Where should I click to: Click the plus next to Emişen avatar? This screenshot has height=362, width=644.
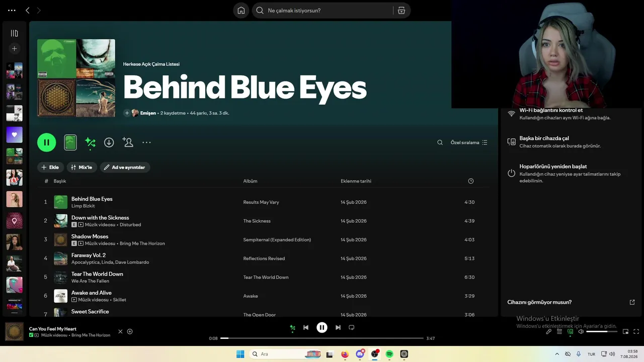tap(127, 113)
